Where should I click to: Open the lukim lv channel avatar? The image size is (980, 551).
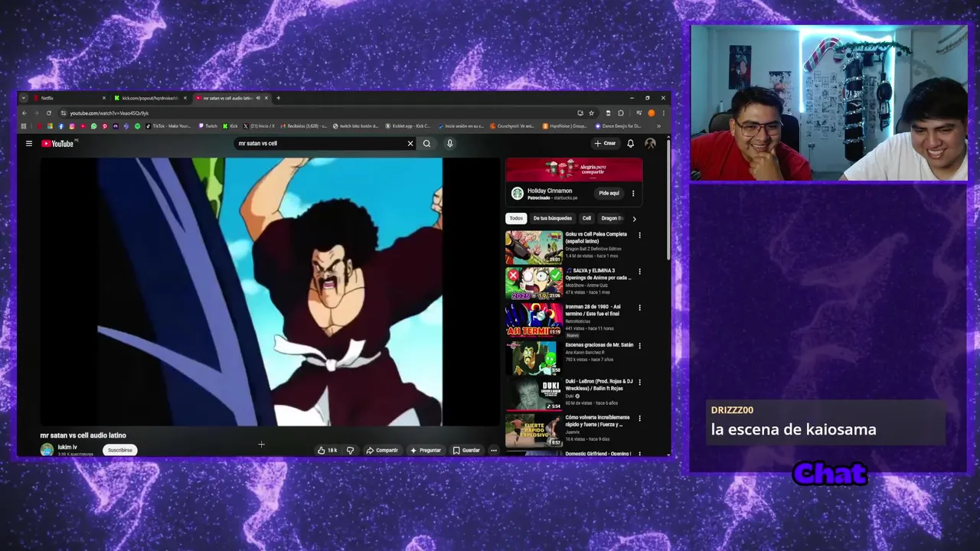47,450
